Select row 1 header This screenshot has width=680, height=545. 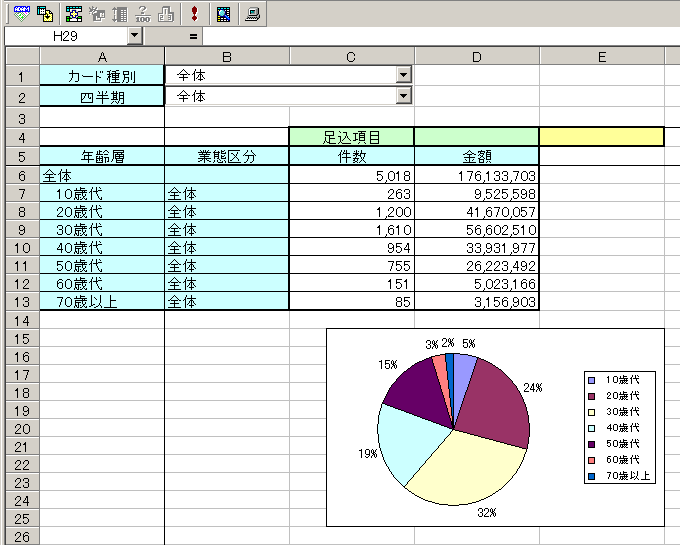click(22, 76)
